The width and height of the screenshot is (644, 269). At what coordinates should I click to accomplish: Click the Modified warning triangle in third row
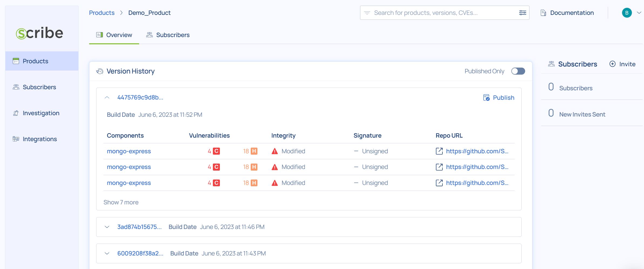275,183
